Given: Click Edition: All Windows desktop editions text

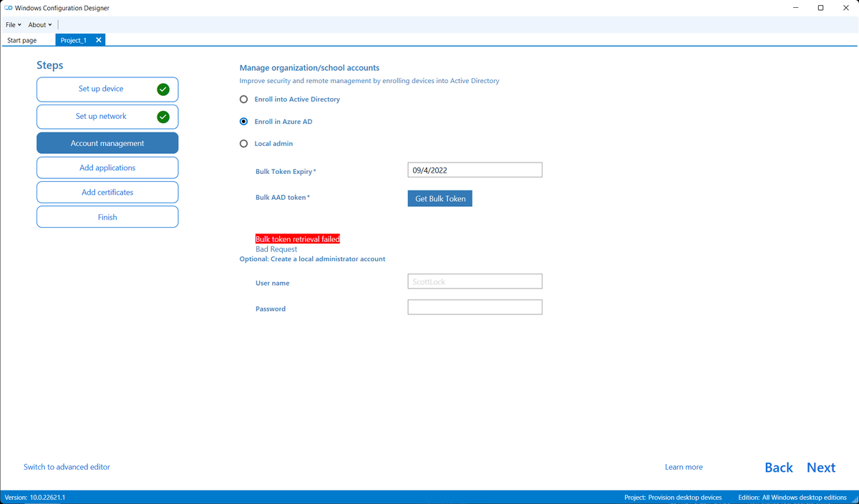Looking at the screenshot, I should click(792, 498).
